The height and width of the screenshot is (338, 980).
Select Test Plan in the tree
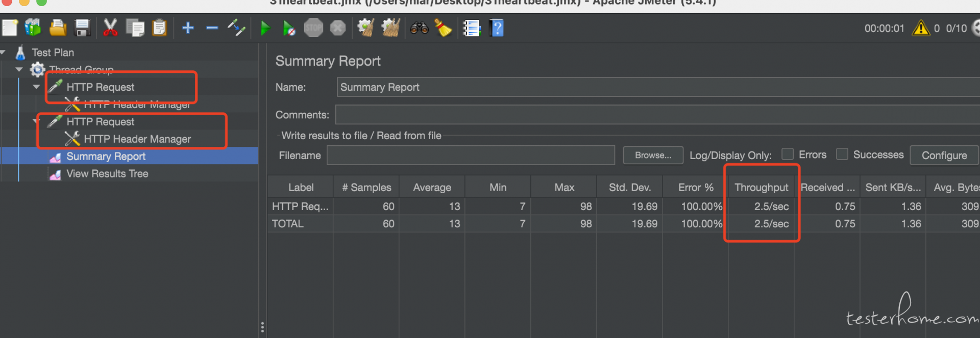[53, 53]
